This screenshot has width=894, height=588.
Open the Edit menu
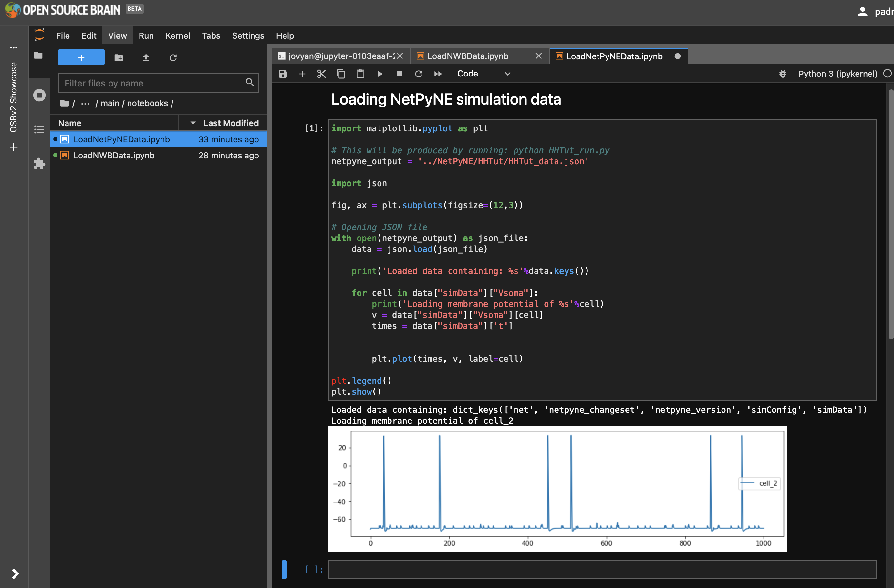click(88, 35)
